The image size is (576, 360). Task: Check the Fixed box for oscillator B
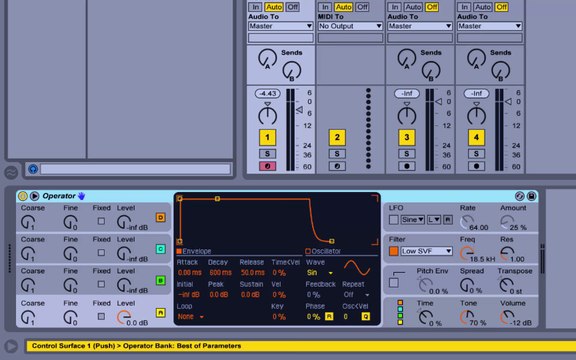point(101,284)
